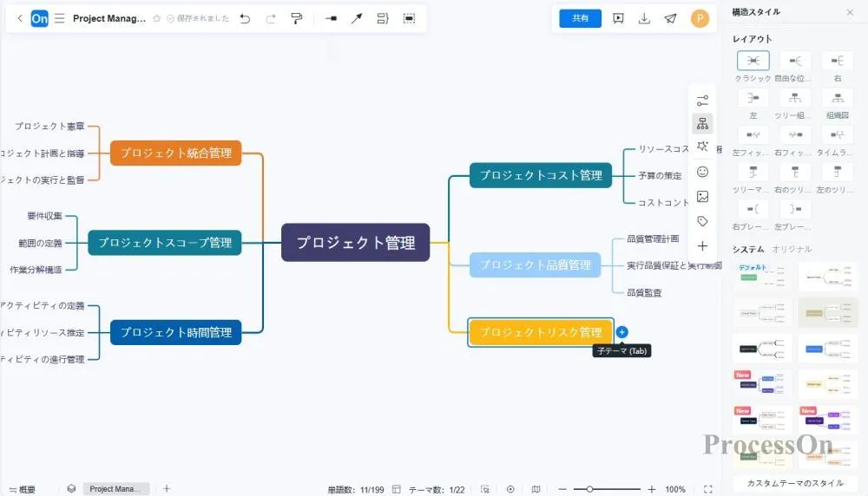The image size is (868, 496).
Task: Switch to the オリジナル tab
Action: click(x=792, y=250)
